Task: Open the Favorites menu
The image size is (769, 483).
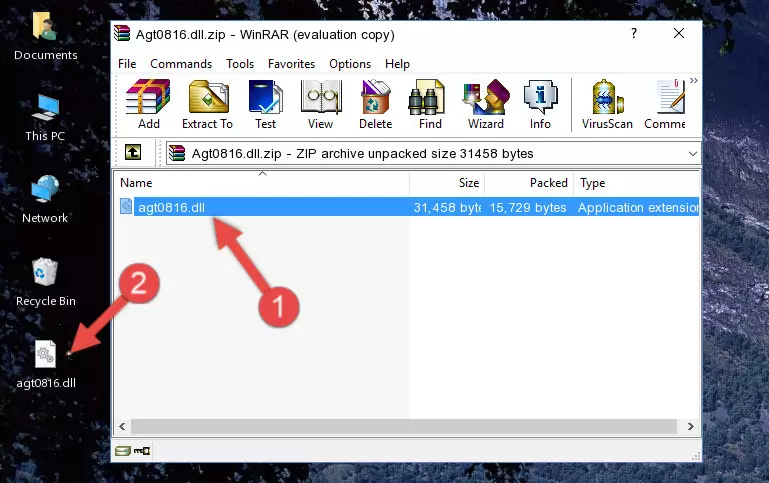Action: [x=291, y=64]
